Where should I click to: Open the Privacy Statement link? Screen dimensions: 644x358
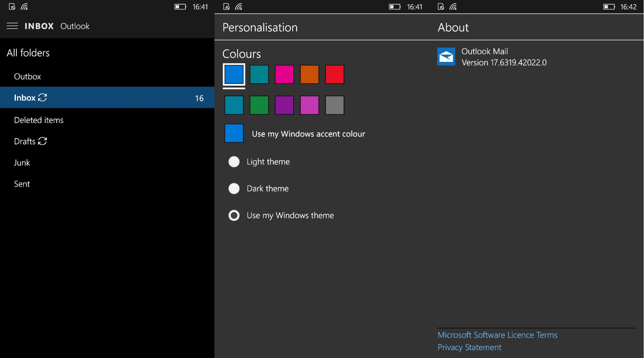[x=469, y=348]
